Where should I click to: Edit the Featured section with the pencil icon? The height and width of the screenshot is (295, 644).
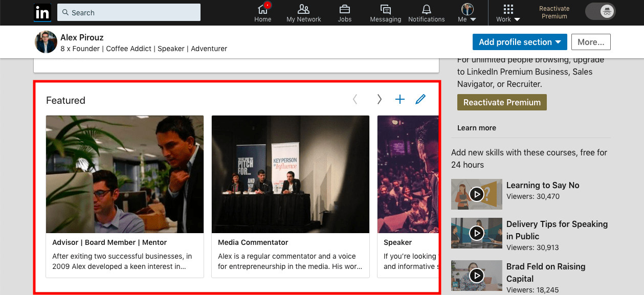pos(420,99)
